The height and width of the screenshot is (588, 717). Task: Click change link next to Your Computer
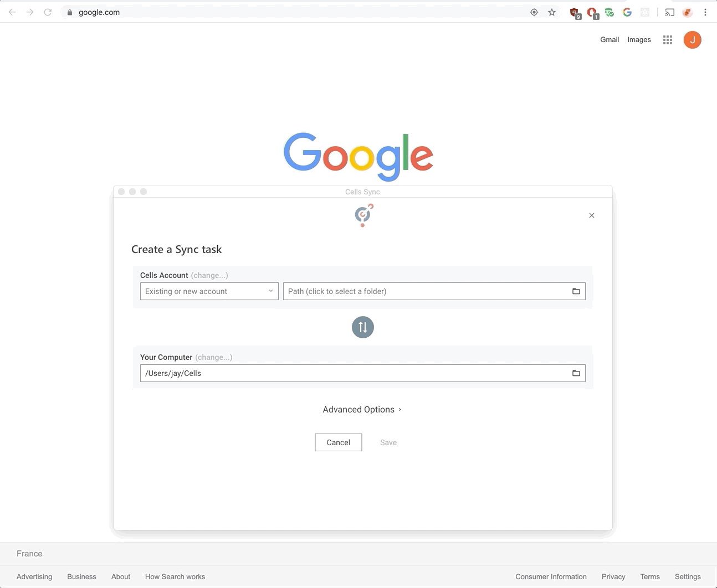(214, 357)
